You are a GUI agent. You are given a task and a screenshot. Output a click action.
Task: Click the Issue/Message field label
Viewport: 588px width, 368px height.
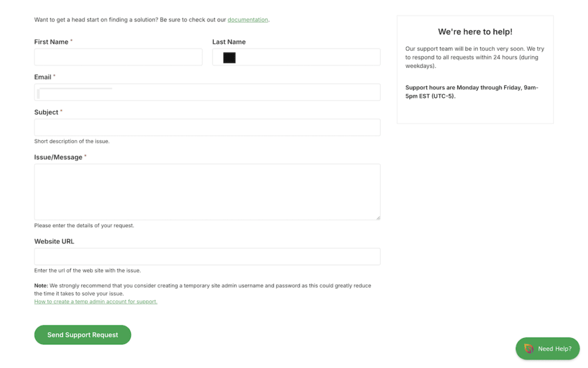point(58,157)
